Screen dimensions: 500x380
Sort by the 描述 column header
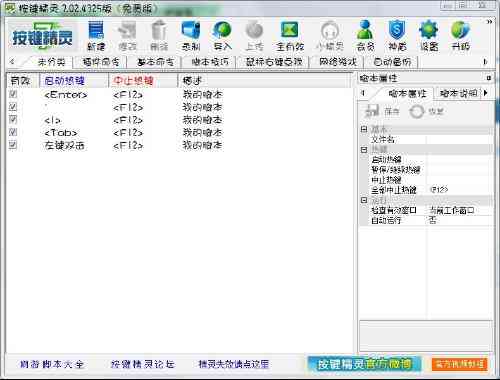[265, 81]
